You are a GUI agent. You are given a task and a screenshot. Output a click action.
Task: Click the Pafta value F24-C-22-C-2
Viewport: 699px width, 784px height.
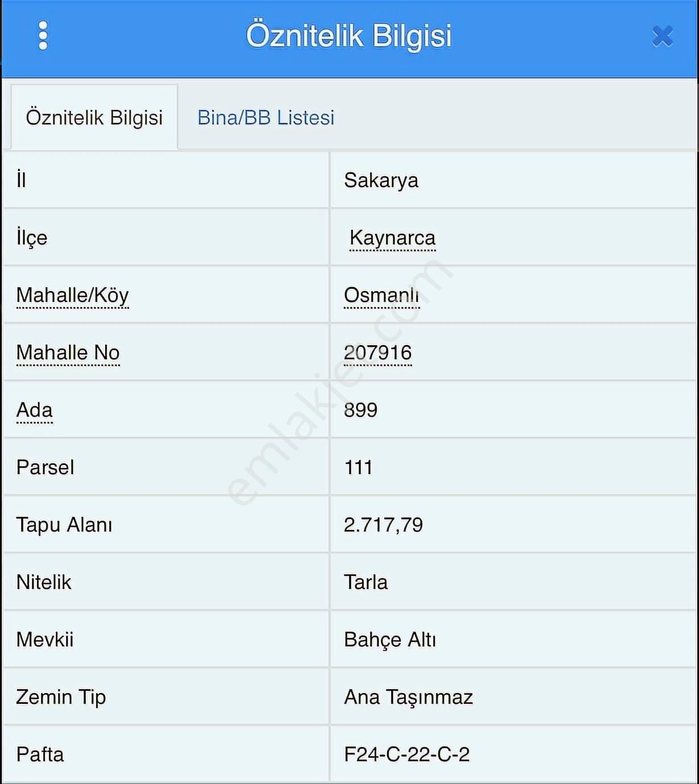(407, 754)
